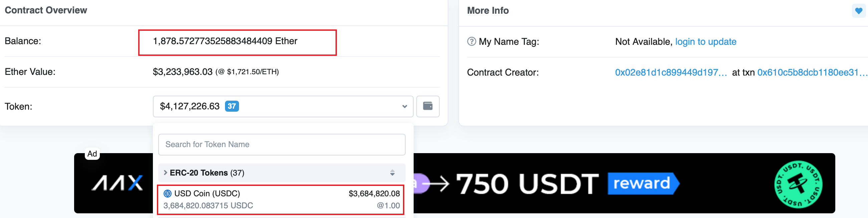Click the AAX logo in the ad

[118, 183]
